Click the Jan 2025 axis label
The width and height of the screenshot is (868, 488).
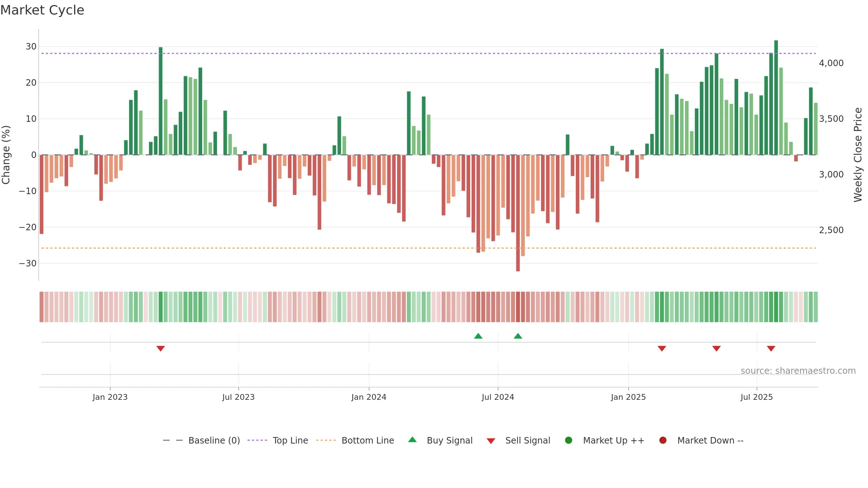coord(628,397)
